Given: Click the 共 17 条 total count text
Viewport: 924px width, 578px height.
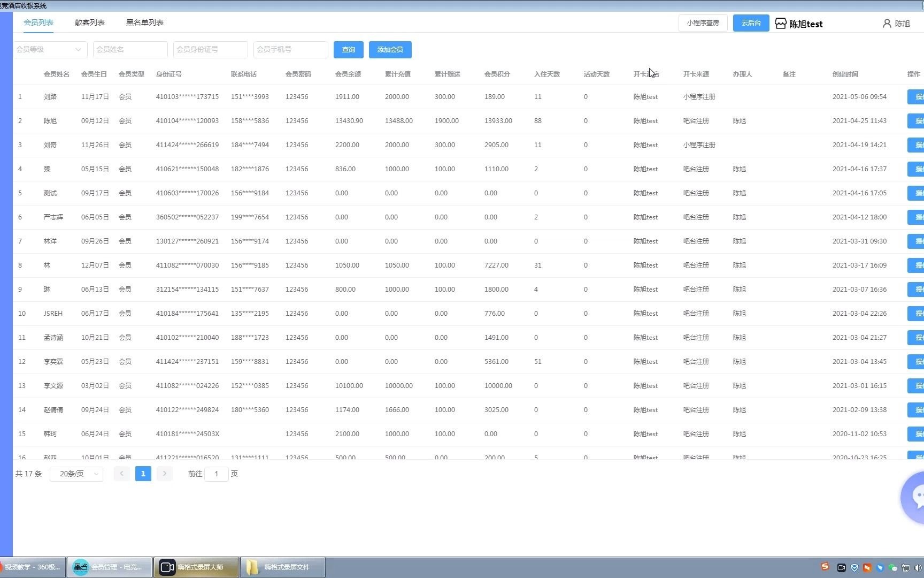Looking at the screenshot, I should pyautogui.click(x=28, y=474).
